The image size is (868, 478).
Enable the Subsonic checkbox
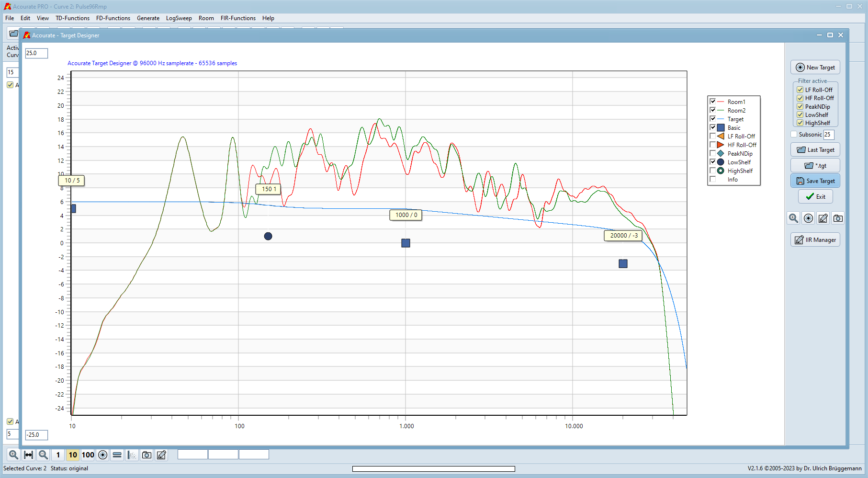794,135
